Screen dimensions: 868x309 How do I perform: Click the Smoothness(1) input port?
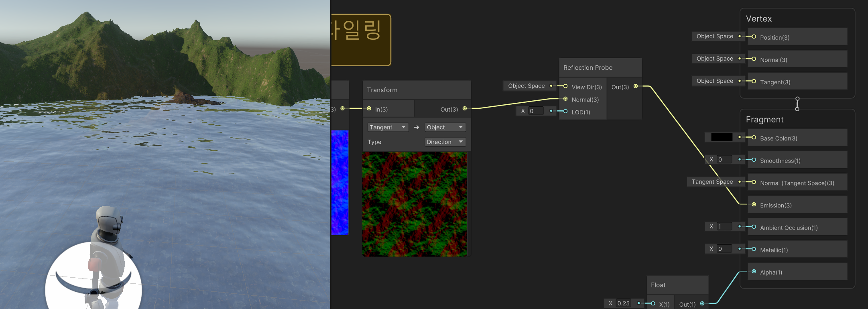coord(754,160)
